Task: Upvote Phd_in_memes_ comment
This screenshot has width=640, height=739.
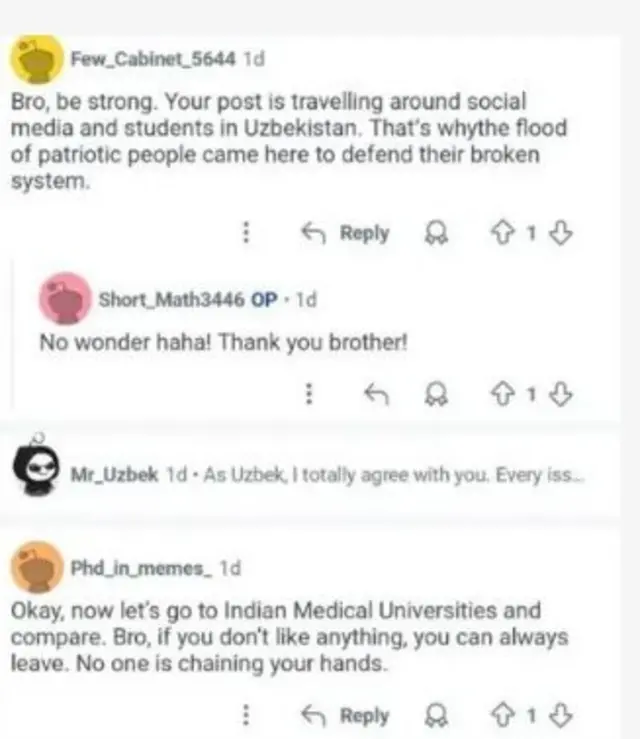Action: tap(505, 714)
